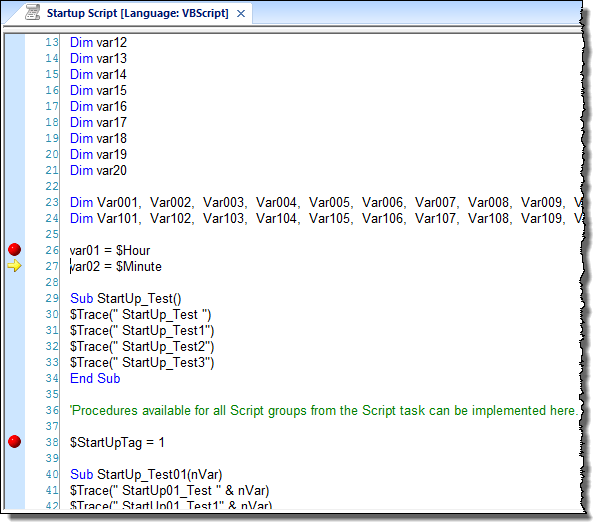Click the green Procedures comment line
Viewport: 602px width, 529px height.
(324, 411)
